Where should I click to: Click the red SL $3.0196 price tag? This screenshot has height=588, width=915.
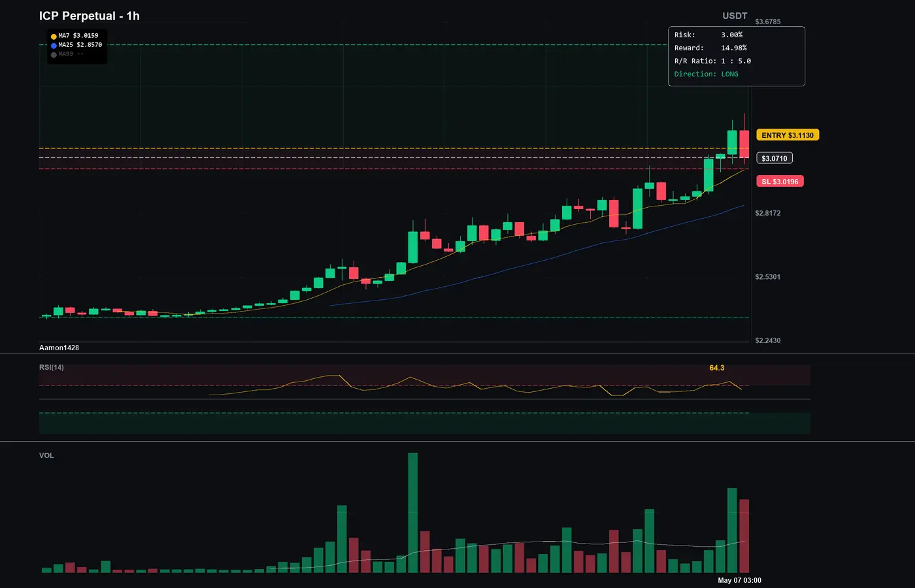(780, 182)
